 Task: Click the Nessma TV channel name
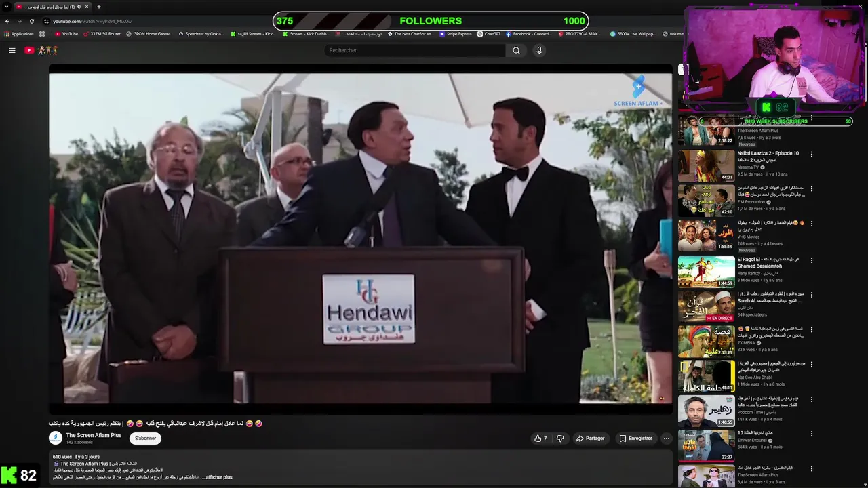pos(749,167)
